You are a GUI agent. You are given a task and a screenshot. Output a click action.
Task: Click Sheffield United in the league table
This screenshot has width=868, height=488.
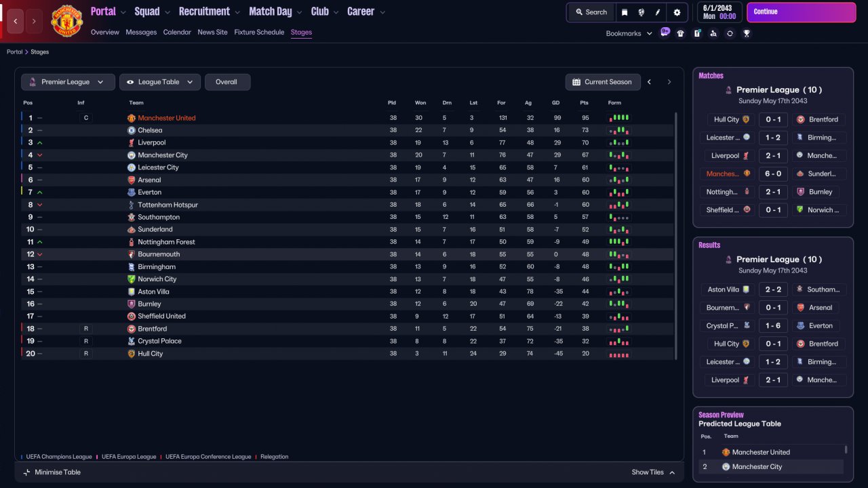161,317
